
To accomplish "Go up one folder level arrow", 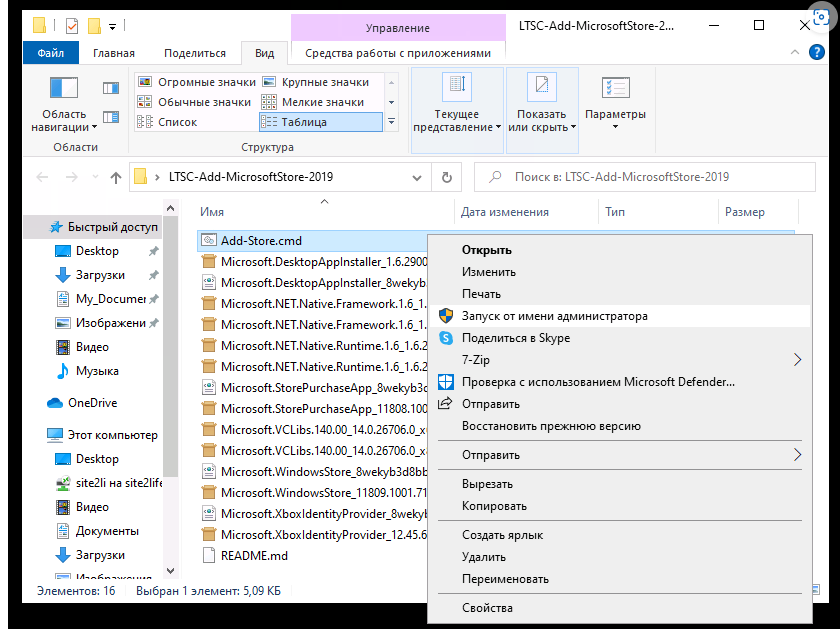I will click(116, 177).
